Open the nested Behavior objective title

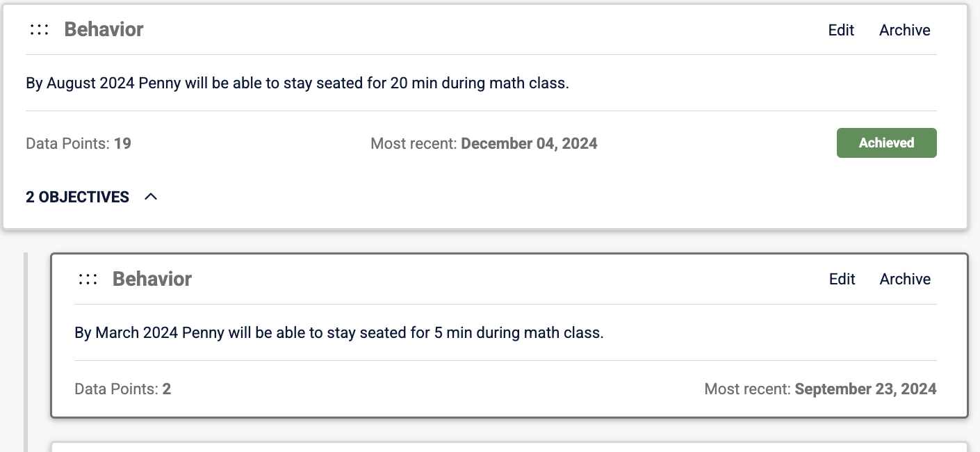click(152, 279)
